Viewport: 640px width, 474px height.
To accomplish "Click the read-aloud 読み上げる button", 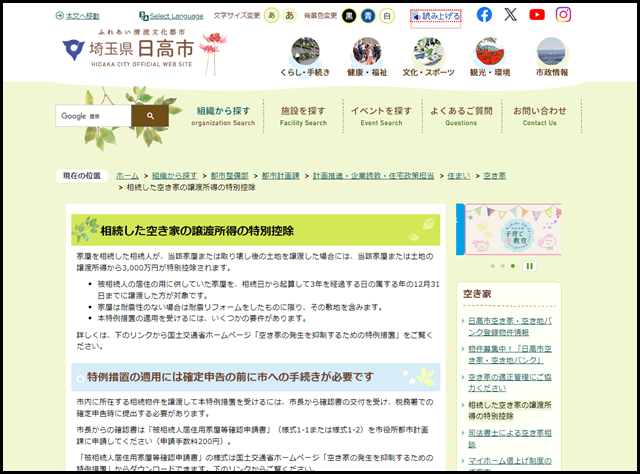I will point(436,16).
